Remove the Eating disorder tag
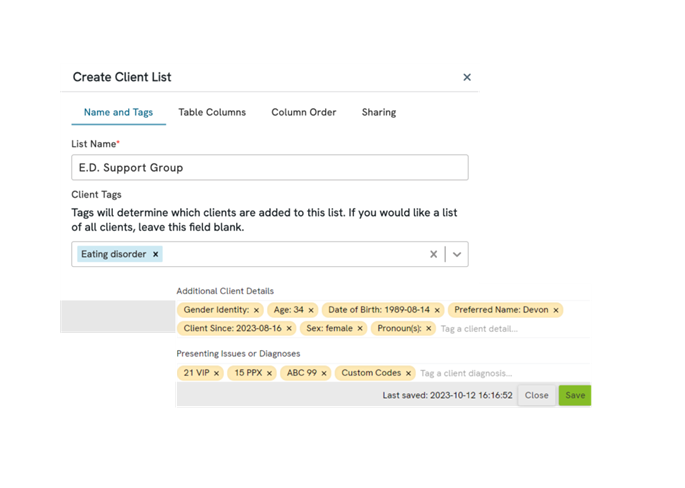 pos(156,254)
